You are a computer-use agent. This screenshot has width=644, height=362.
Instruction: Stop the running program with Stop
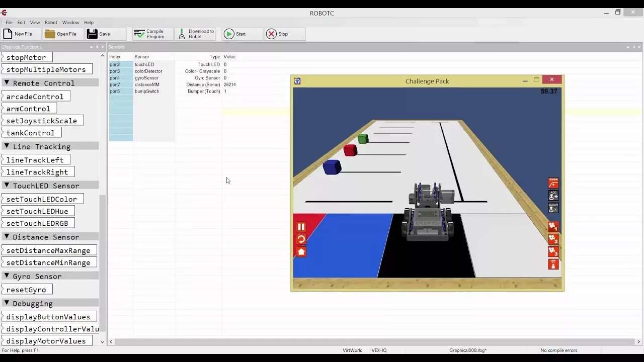coord(285,34)
